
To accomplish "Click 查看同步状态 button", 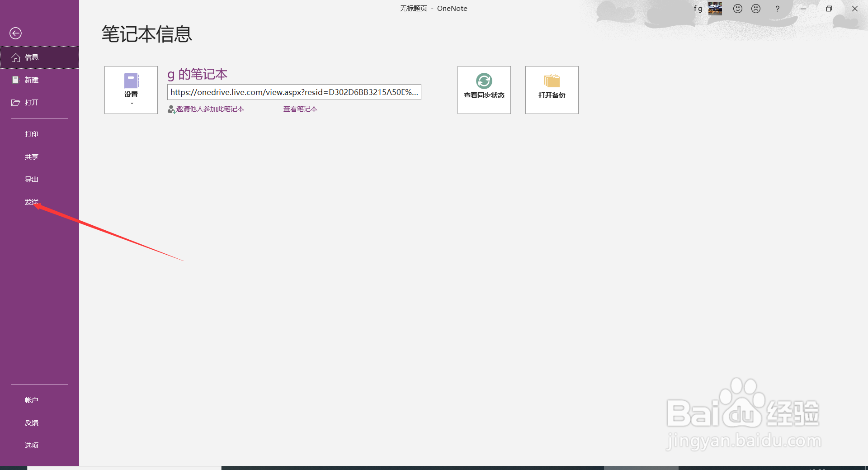I will pyautogui.click(x=484, y=90).
